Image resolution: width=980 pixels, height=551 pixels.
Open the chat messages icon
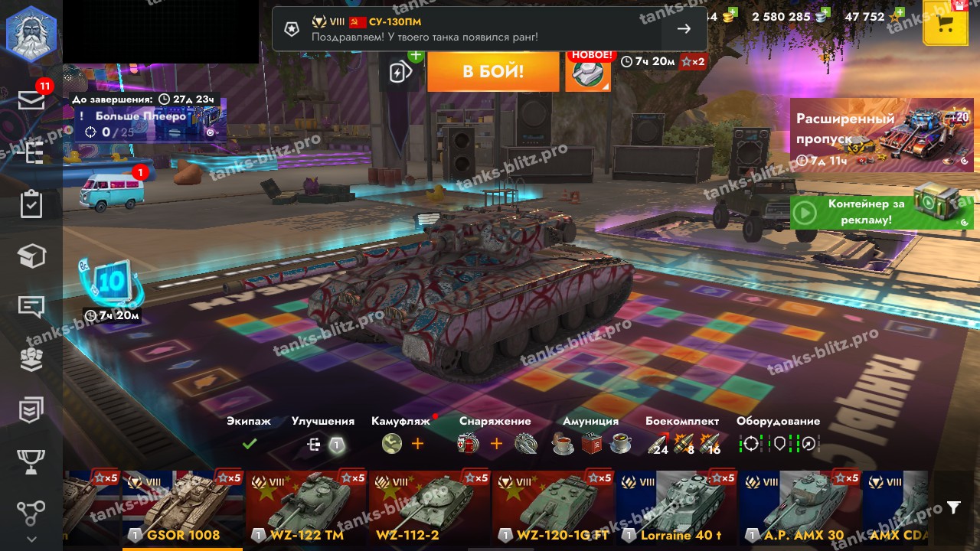[31, 307]
